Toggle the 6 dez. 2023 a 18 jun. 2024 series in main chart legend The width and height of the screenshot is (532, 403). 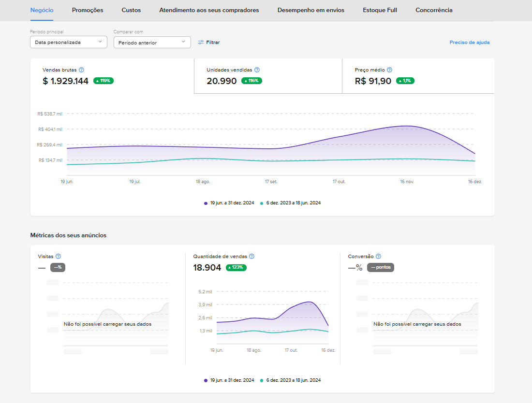(291, 203)
